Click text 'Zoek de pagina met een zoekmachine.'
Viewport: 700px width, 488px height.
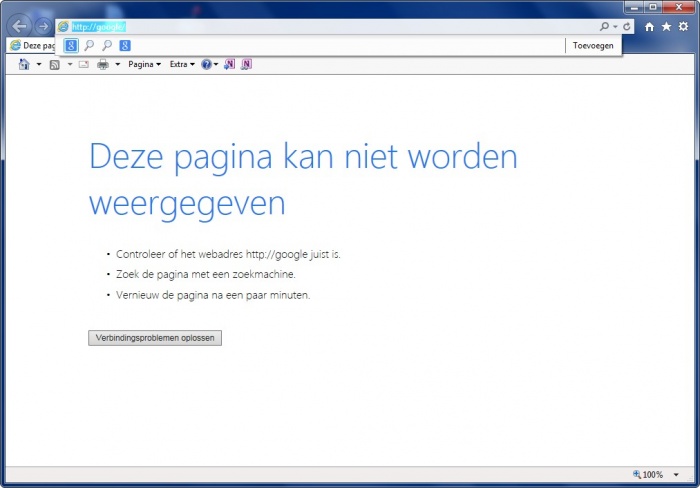point(206,274)
